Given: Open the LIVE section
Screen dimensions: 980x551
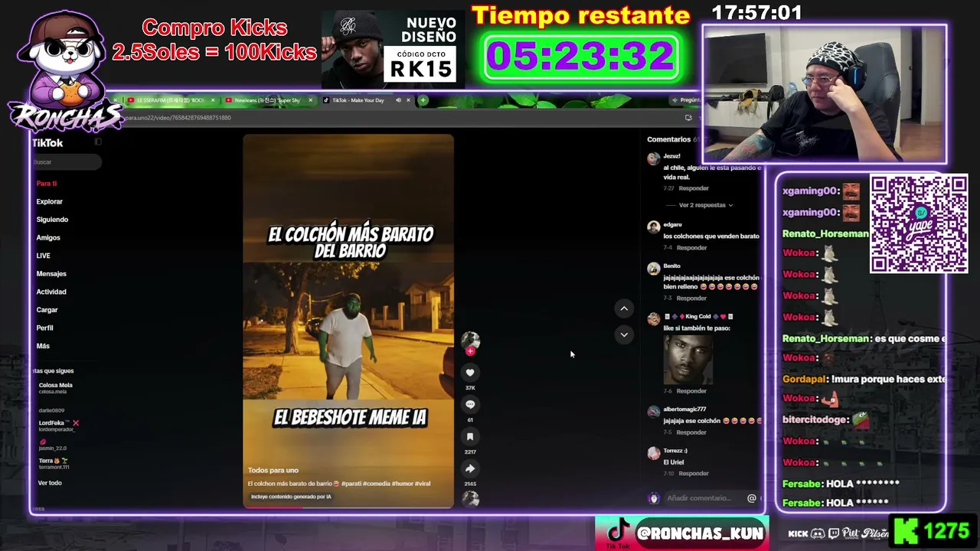Looking at the screenshot, I should tap(43, 256).
